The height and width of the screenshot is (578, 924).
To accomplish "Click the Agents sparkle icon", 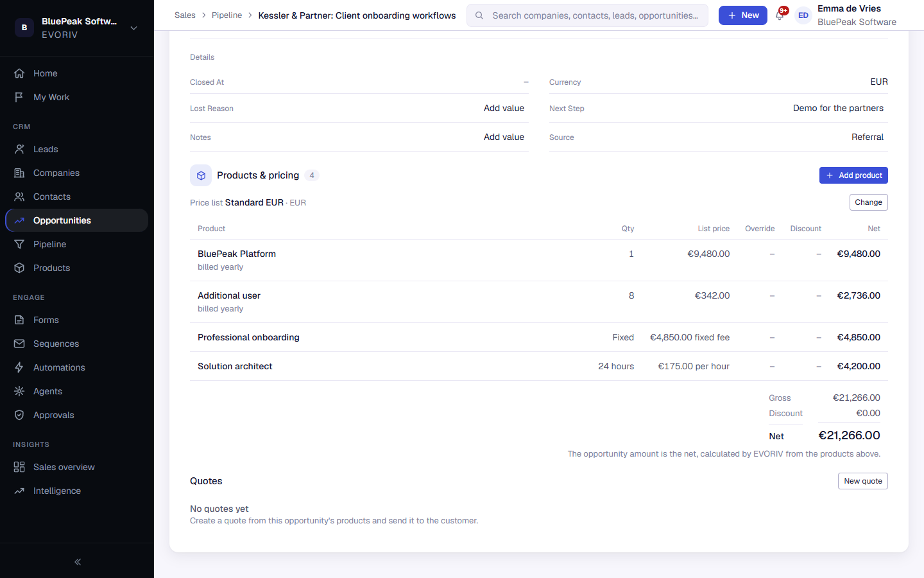I will click(19, 391).
